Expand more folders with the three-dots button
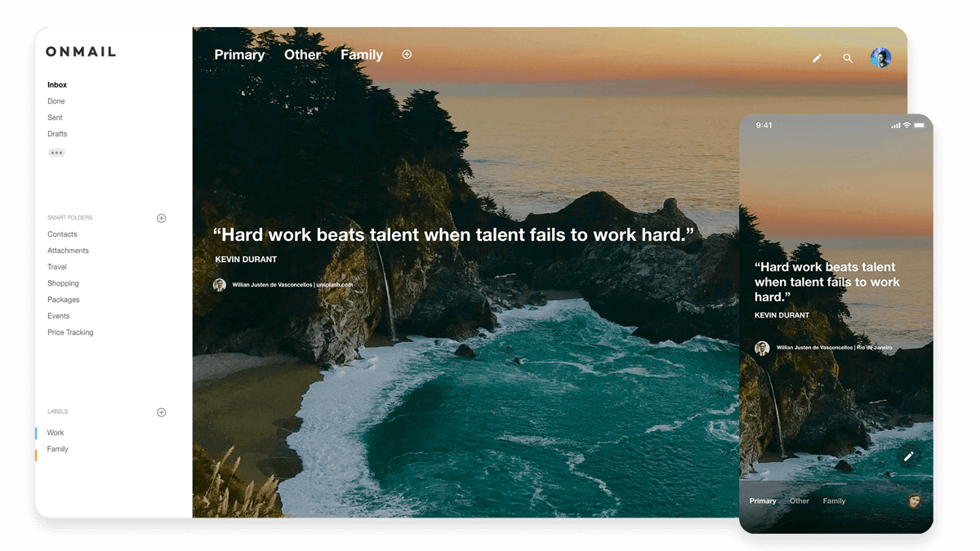 coord(56,153)
